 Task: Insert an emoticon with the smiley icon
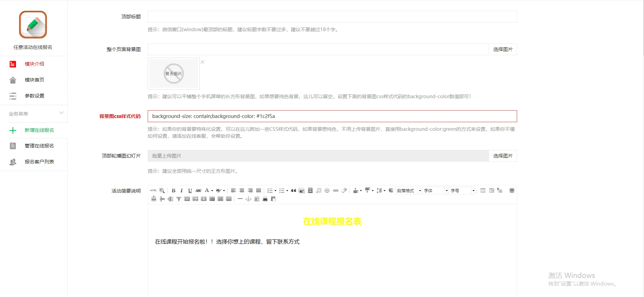coord(327,190)
